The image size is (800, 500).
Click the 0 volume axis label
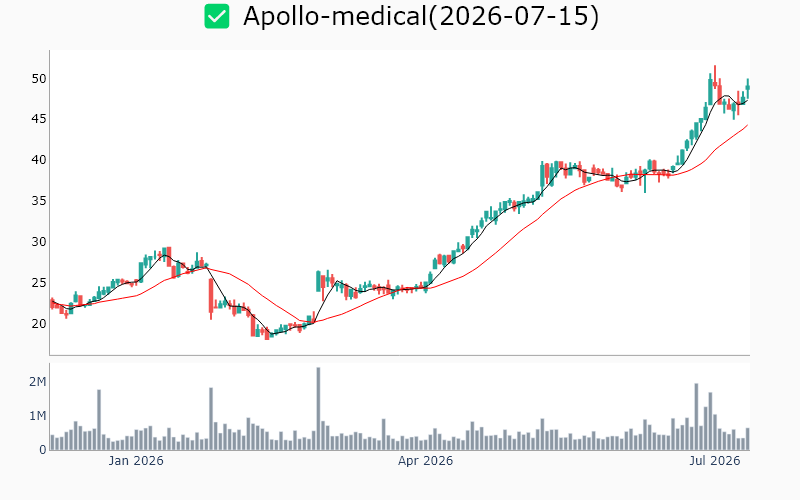[43, 450]
